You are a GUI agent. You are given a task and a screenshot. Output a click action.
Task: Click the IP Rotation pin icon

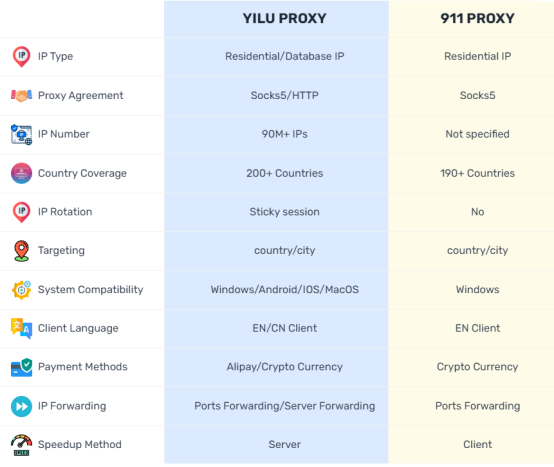pyautogui.click(x=21, y=212)
